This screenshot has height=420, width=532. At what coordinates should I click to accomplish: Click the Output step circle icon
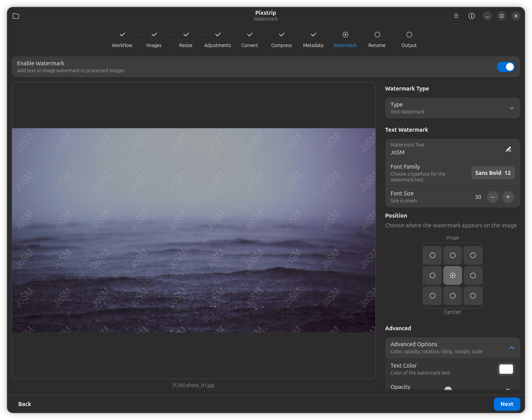tap(409, 35)
